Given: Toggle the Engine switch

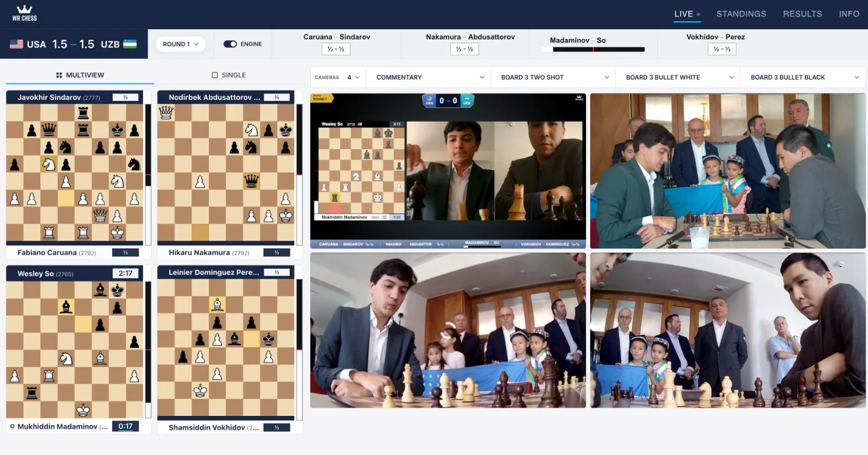Looking at the screenshot, I should click(x=230, y=44).
